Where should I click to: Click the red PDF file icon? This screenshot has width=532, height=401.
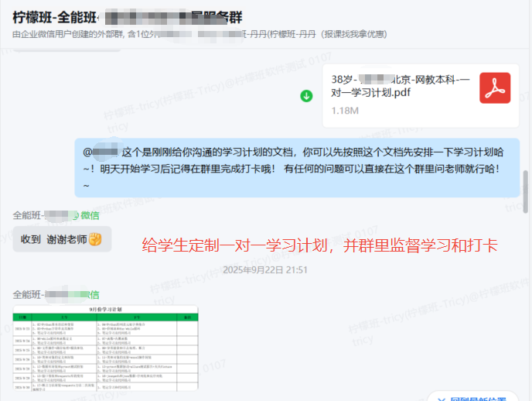(495, 87)
